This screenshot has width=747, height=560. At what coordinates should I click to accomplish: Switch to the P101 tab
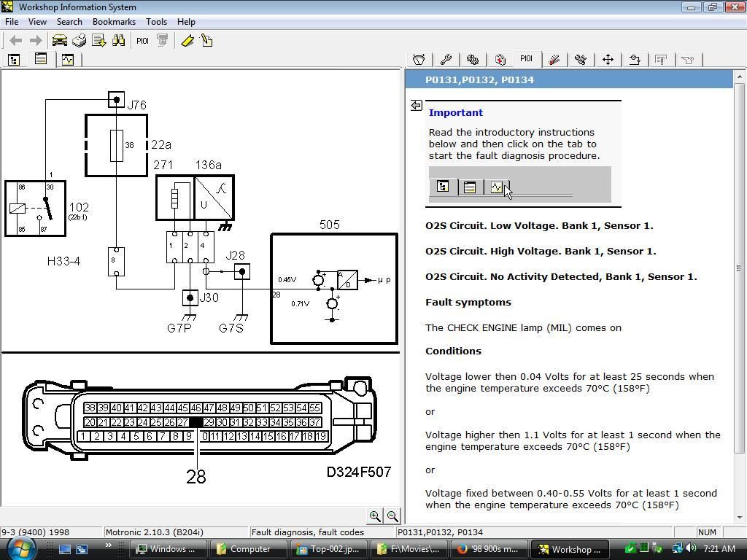pos(526,60)
